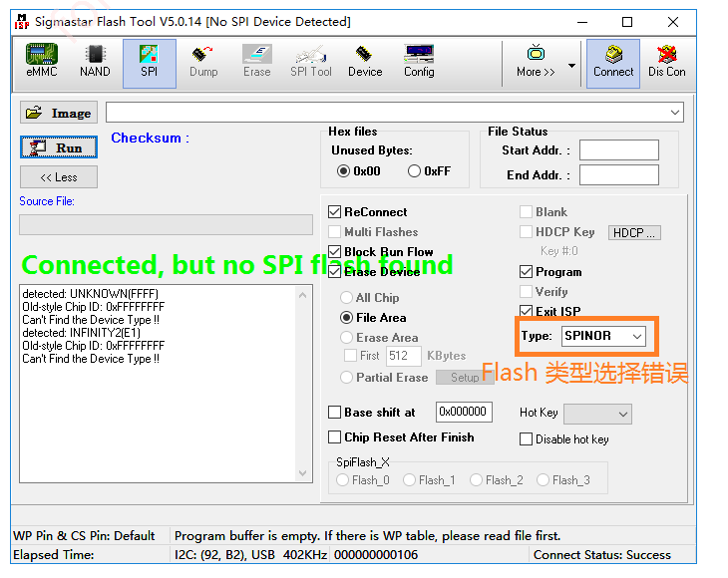
Task: Click log line 'detected: INFINITY2(E1)'
Action: [x=81, y=333]
